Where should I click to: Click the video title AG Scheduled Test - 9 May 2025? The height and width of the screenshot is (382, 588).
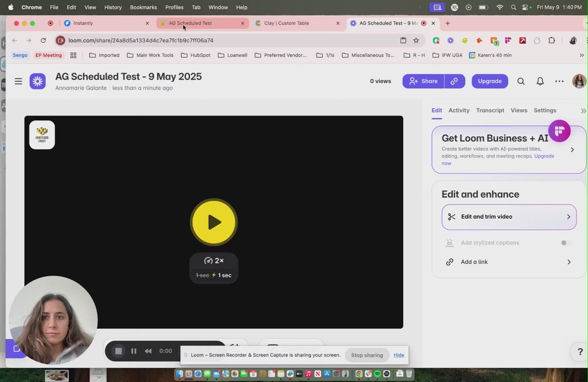tap(128, 77)
